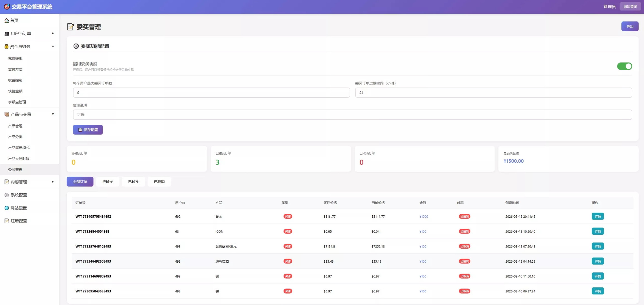
Task: Click the 退出登录 logout button
Action: coord(630,6)
